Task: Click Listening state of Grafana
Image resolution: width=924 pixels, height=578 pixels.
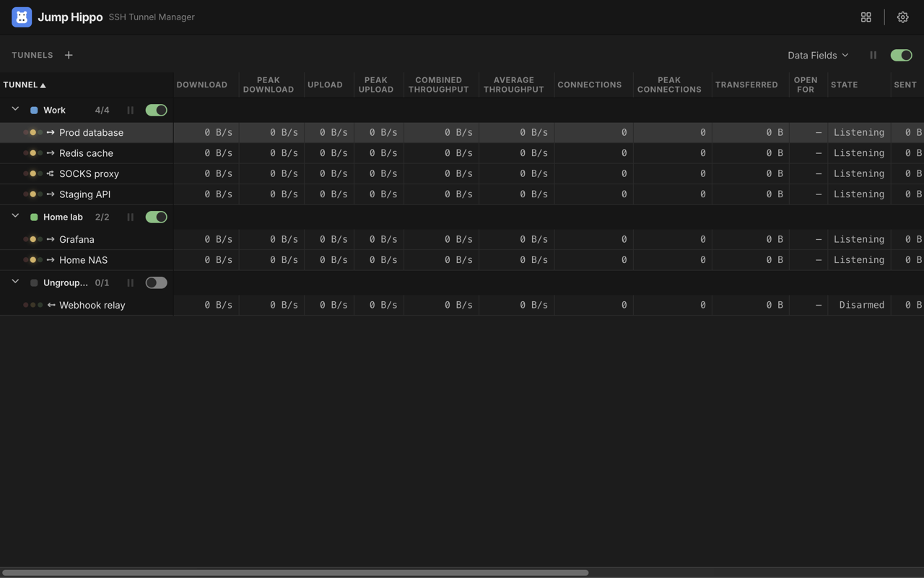Action: pos(859,239)
